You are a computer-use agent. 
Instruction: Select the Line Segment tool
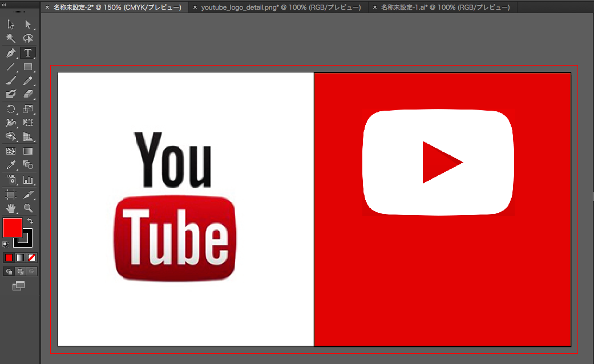pos(11,67)
